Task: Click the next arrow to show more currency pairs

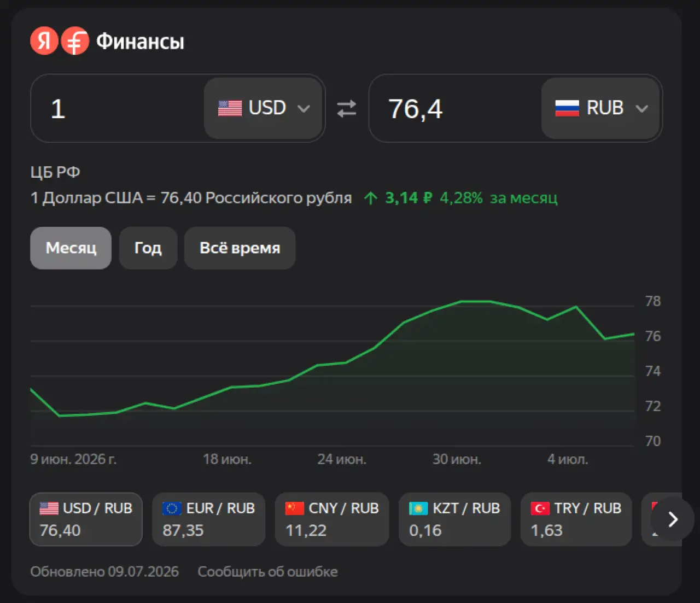Action: coord(673,519)
